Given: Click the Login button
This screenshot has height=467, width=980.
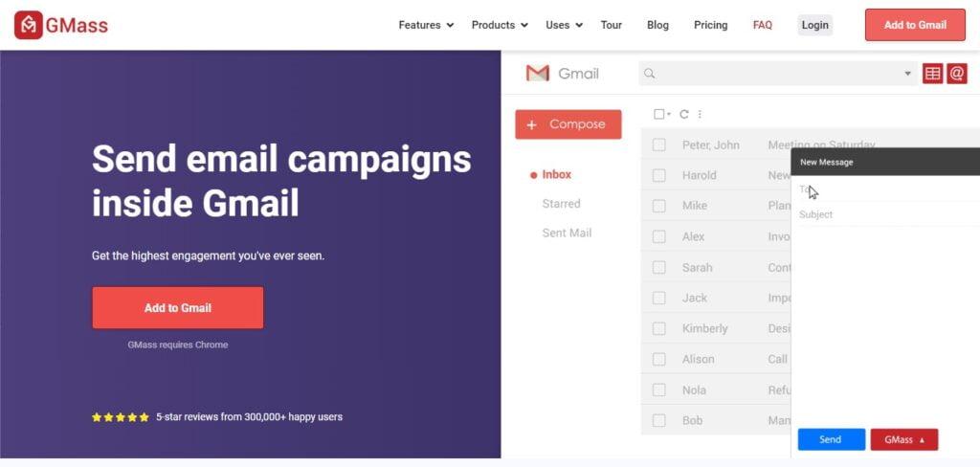Looking at the screenshot, I should coord(814,25).
